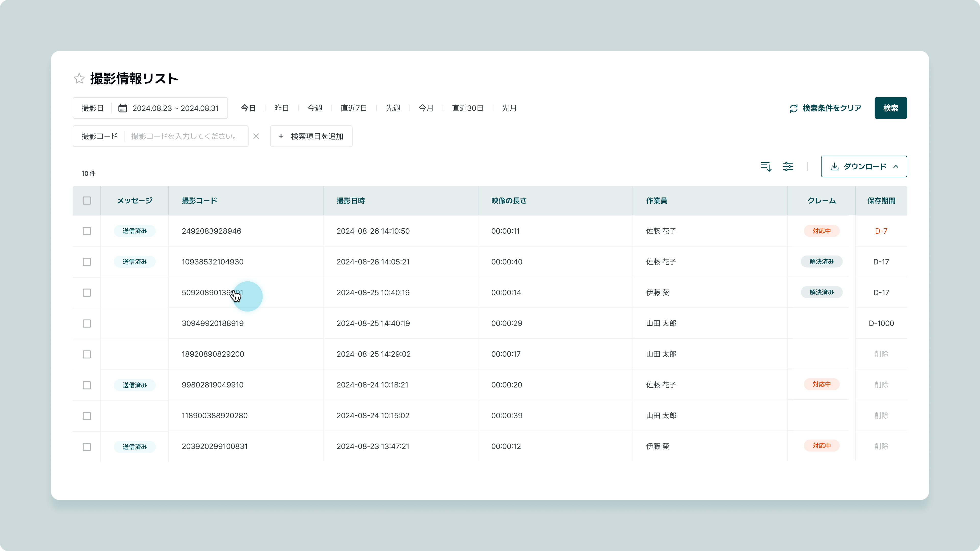Expand the ダウンロード dropdown chevron
Screen dimensions: 980x551
tap(896, 167)
